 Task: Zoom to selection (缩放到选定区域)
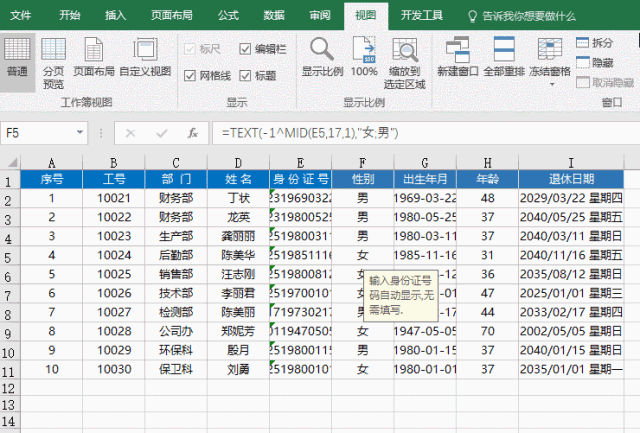tap(404, 63)
